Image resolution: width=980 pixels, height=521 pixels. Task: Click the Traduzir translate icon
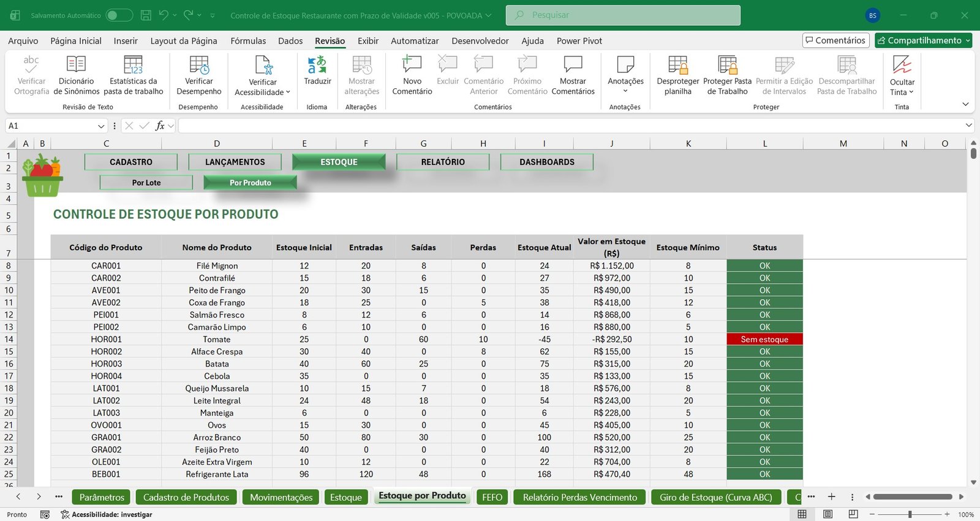coord(317,64)
